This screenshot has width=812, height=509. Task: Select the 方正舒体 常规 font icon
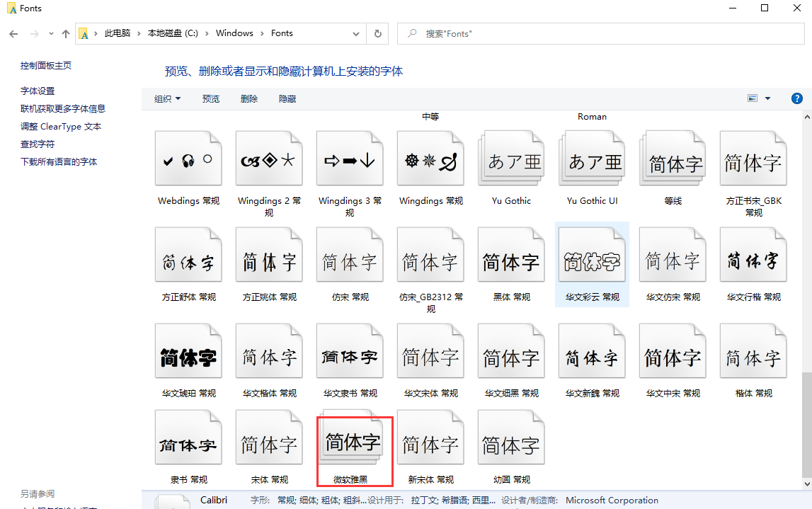[188, 255]
